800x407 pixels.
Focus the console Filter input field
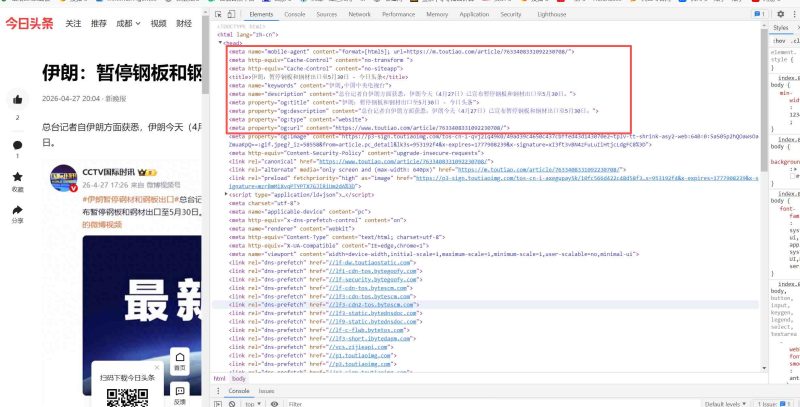pos(357,404)
